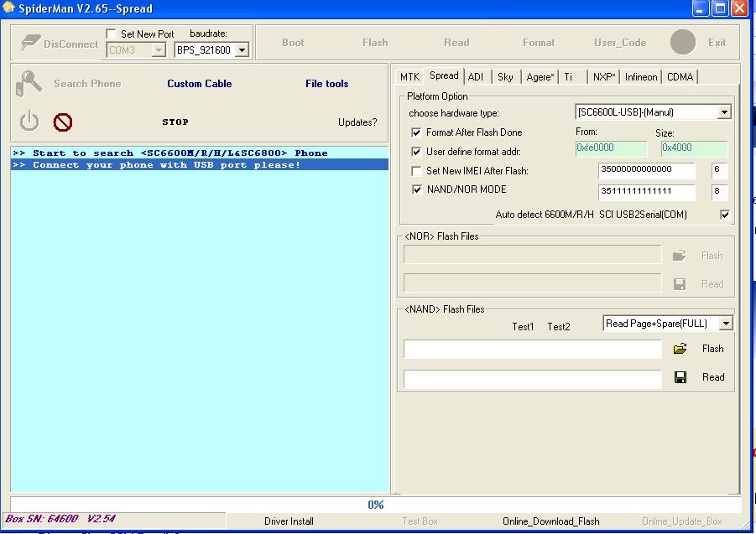Switch to the ADI tab
This screenshot has height=534, width=756.
pos(476,77)
